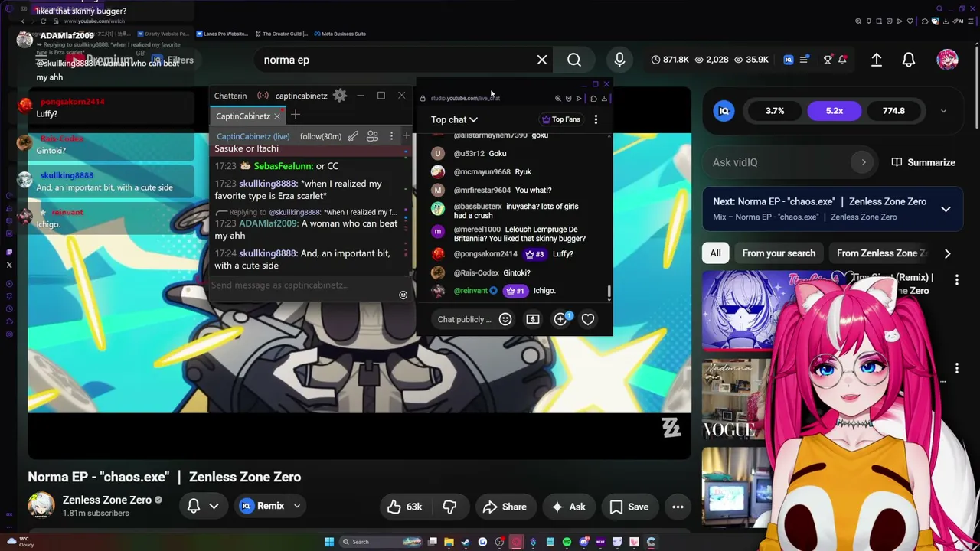The width and height of the screenshot is (980, 551).
Task: Open the account avatar menu
Action: (947, 60)
